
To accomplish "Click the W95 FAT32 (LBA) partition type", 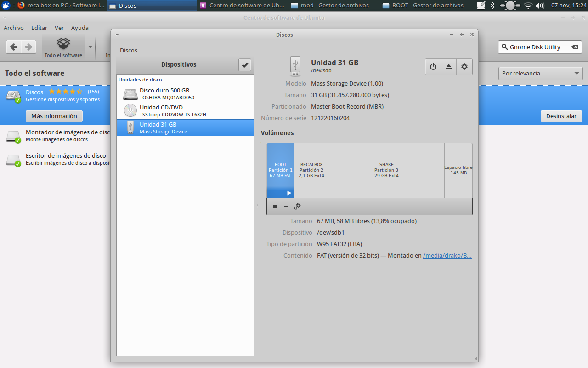I will [x=339, y=244].
